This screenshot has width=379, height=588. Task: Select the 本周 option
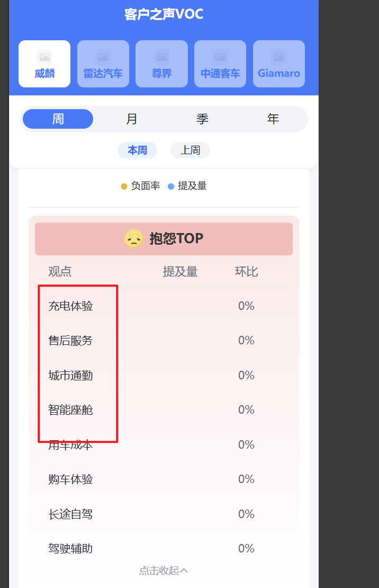click(138, 150)
